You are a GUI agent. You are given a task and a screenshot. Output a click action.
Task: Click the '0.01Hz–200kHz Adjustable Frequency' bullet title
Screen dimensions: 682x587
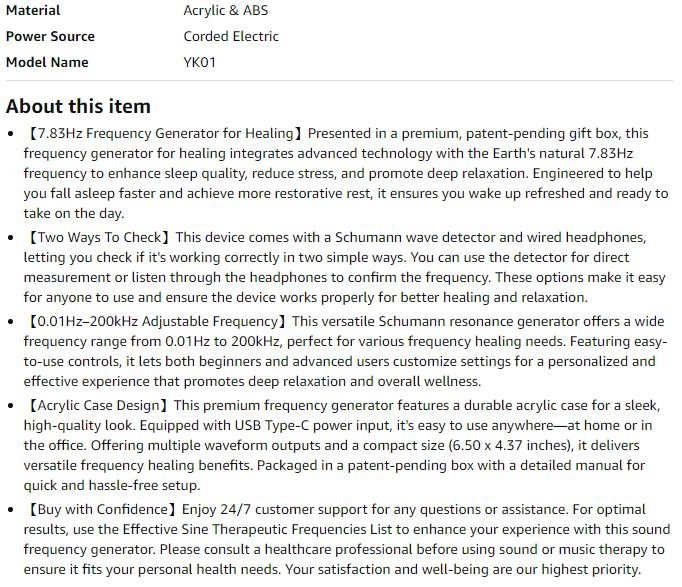coord(156,321)
